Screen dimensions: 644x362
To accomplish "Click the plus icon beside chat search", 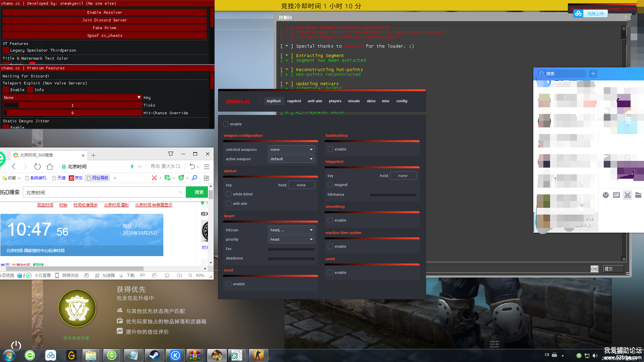I will coord(593,74).
